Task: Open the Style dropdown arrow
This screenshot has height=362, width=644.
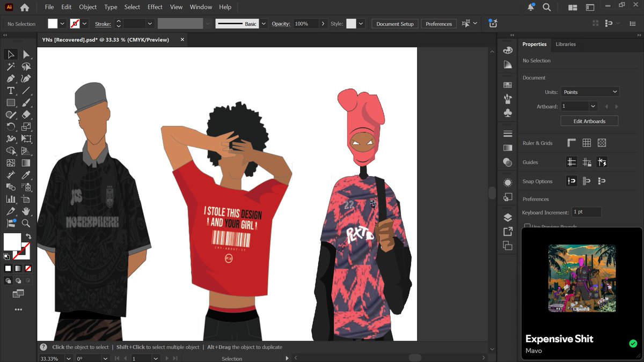Action: (361, 24)
